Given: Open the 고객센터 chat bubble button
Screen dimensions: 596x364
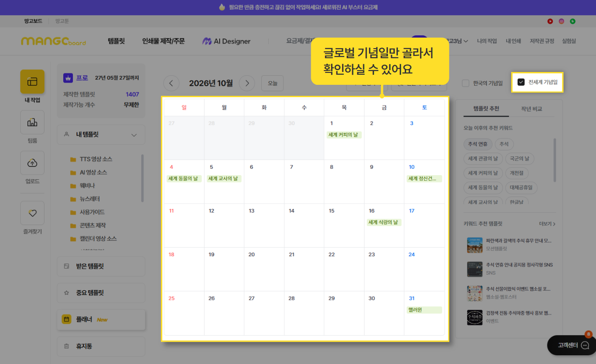Looking at the screenshot, I should (x=572, y=345).
